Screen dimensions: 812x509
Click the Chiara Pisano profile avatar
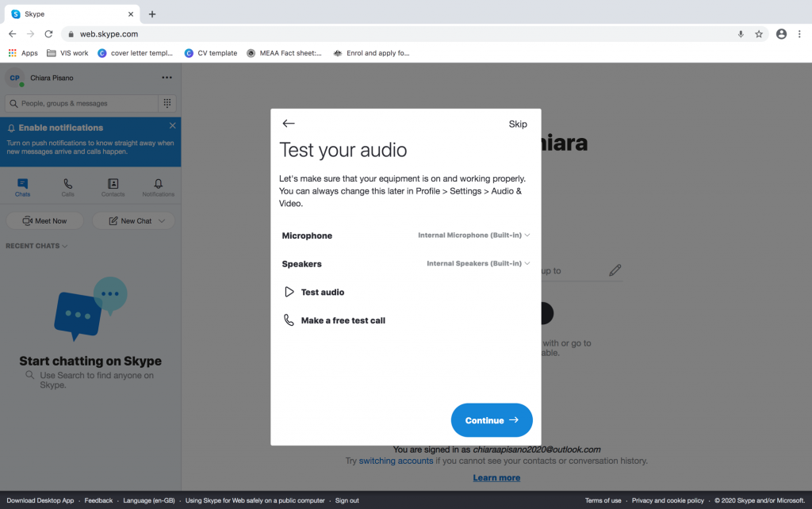point(14,78)
